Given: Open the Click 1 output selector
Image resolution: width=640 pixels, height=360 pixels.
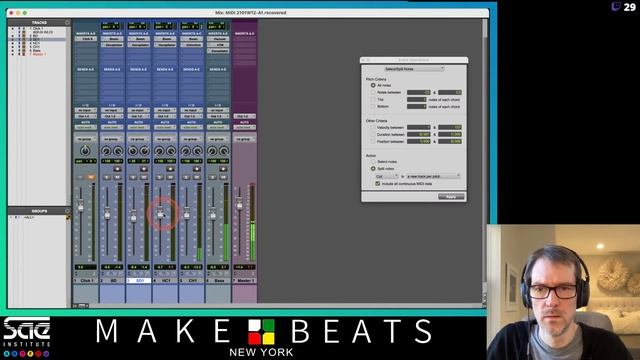Looking at the screenshot, I should point(86,116).
